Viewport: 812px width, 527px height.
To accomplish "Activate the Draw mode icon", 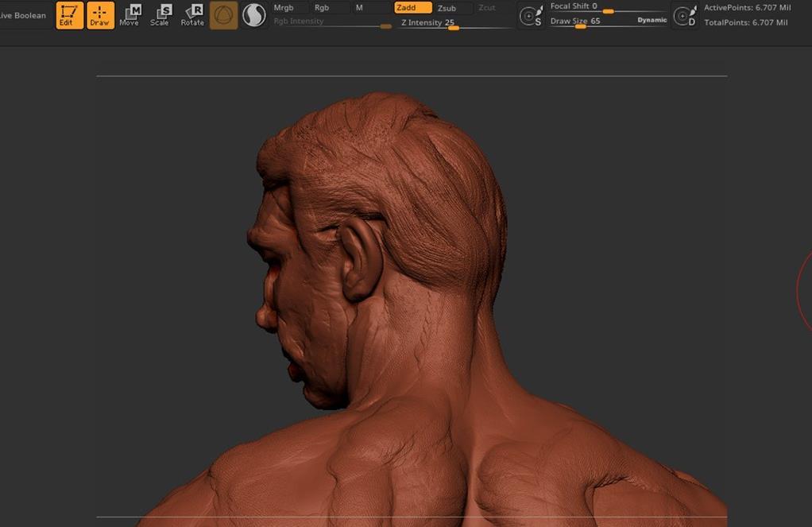I will point(100,15).
